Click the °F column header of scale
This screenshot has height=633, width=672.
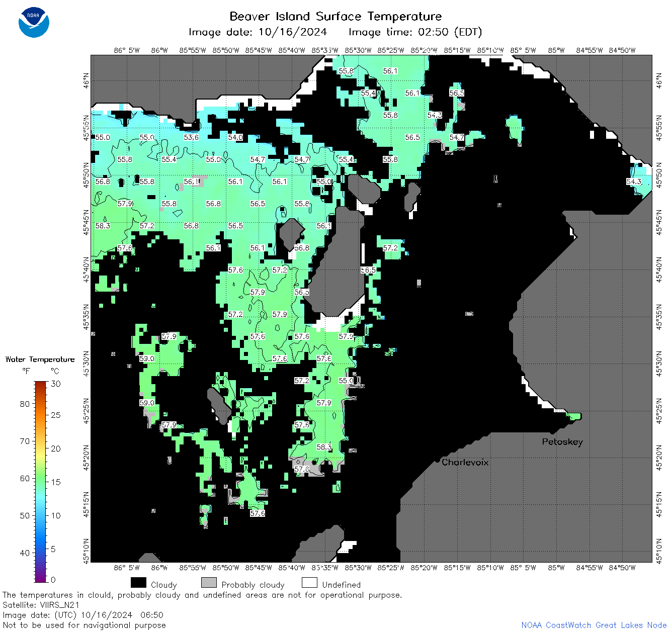[x=26, y=371]
